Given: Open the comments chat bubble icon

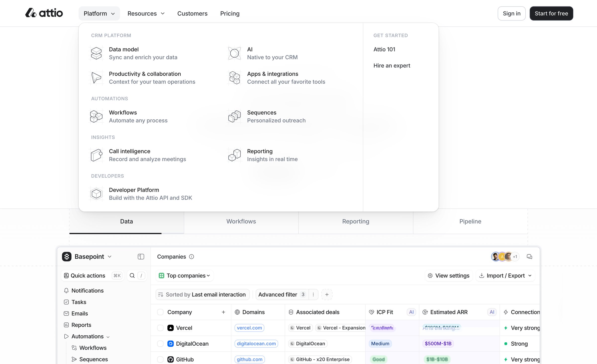Looking at the screenshot, I should (529, 257).
